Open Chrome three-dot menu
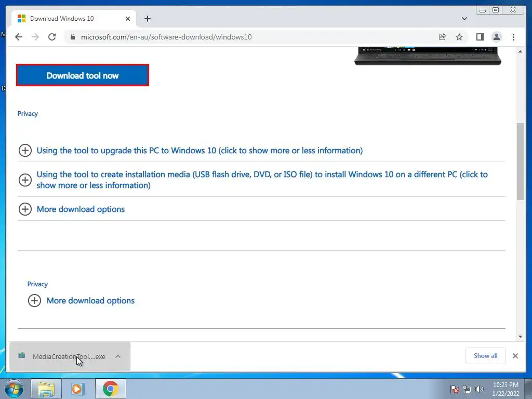Viewport: 532px width, 399px height. 513,37
